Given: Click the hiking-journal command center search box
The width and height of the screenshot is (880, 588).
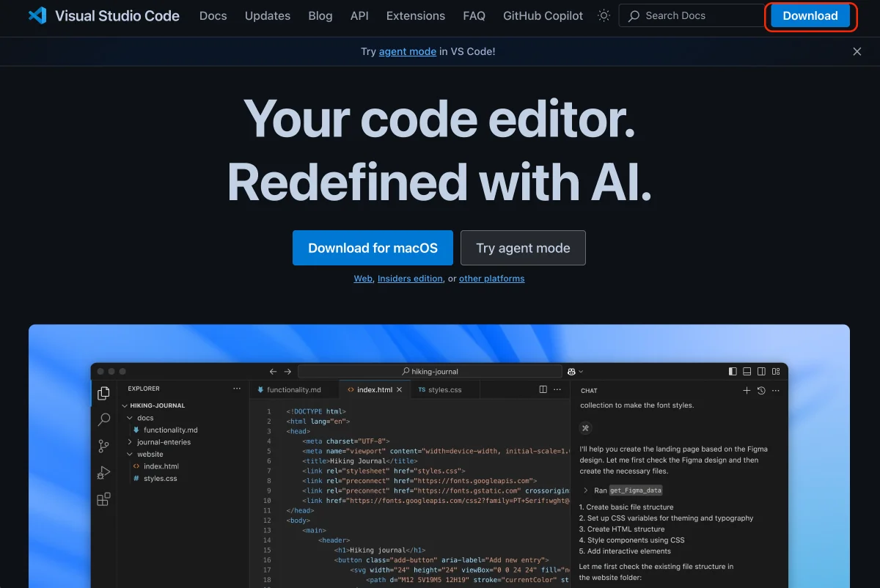Looking at the screenshot, I should 430,372.
